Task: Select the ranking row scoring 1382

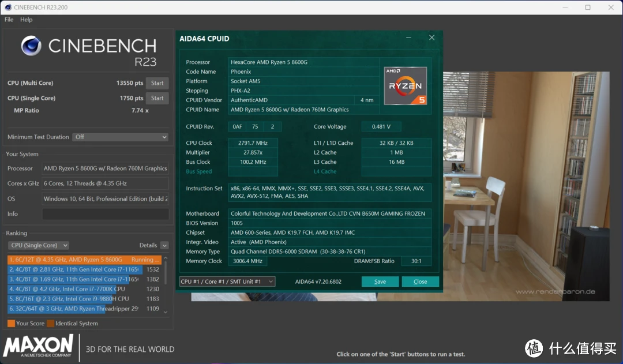Action: [84, 279]
